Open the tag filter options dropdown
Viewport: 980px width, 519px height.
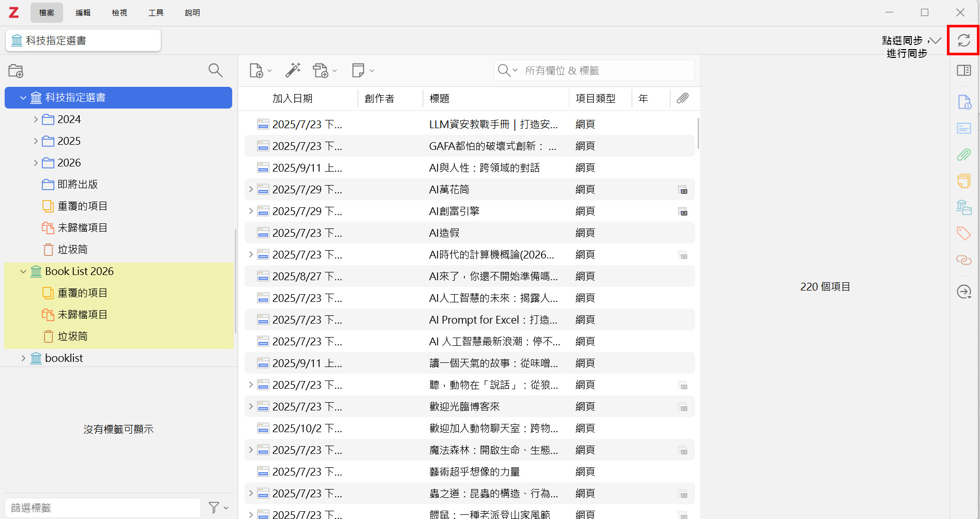pyautogui.click(x=218, y=508)
